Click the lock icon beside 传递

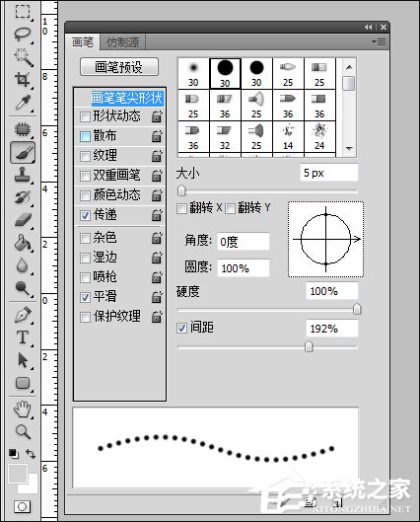(157, 215)
